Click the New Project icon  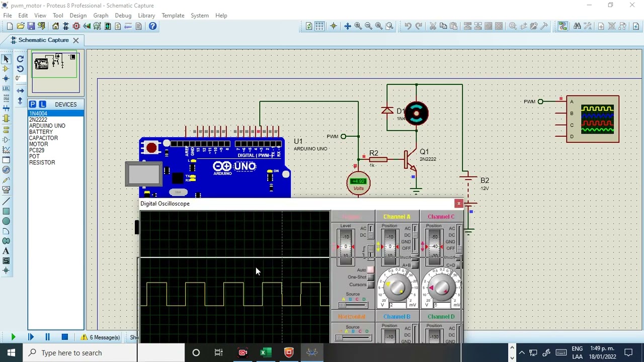(x=10, y=26)
